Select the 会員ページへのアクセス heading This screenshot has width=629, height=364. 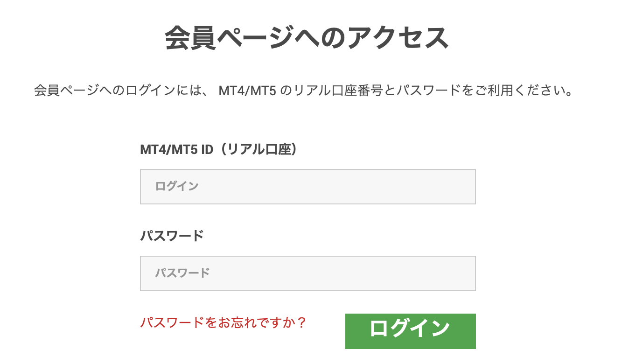click(308, 34)
